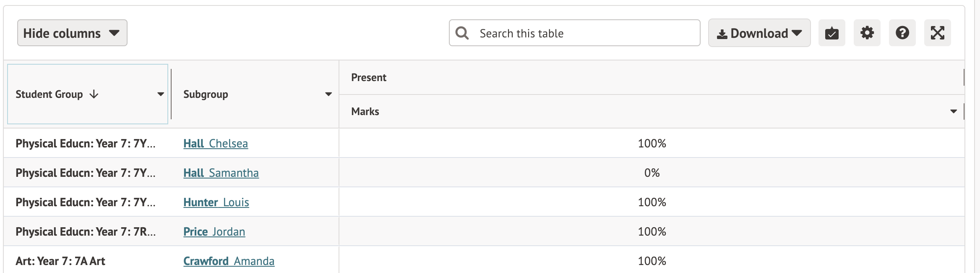This screenshot has width=980, height=273.
Task: Click the search magnifier icon
Action: point(462,33)
